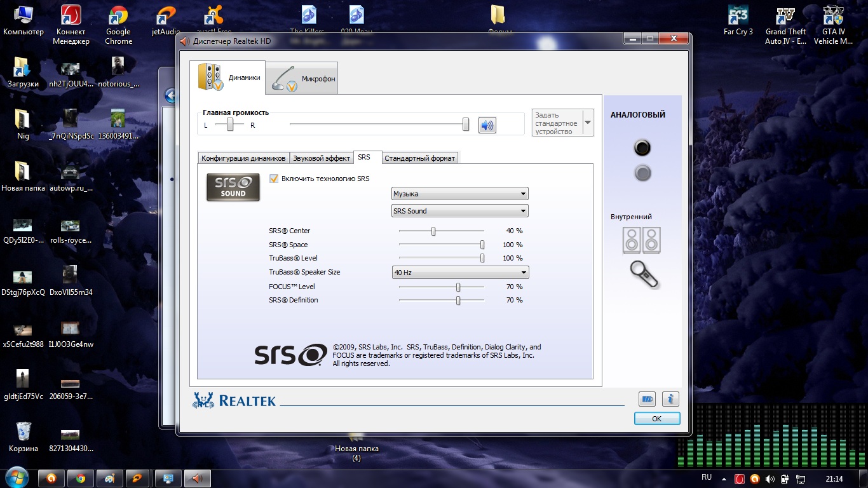Click the Windows Start button
This screenshot has height=488, width=868.
click(16, 478)
